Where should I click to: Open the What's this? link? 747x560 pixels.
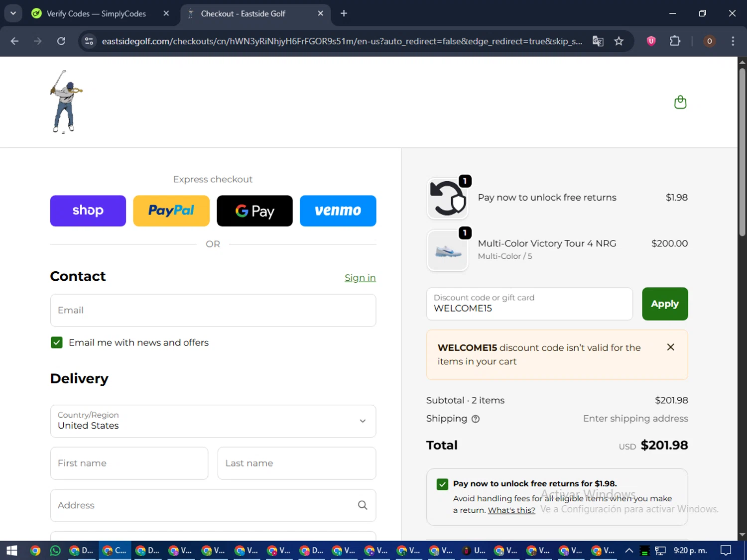(511, 510)
